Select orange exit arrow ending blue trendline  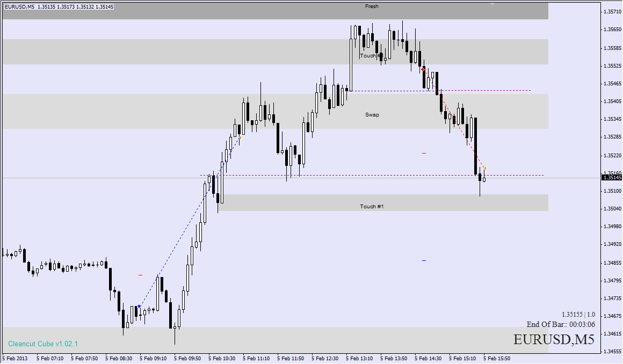pyautogui.click(x=240, y=137)
